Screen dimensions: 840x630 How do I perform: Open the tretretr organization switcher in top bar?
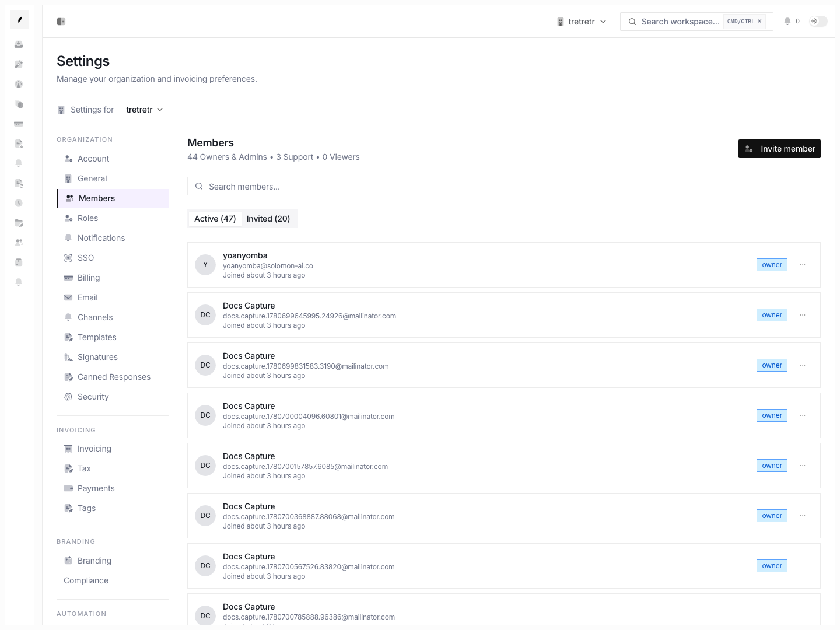tap(582, 22)
